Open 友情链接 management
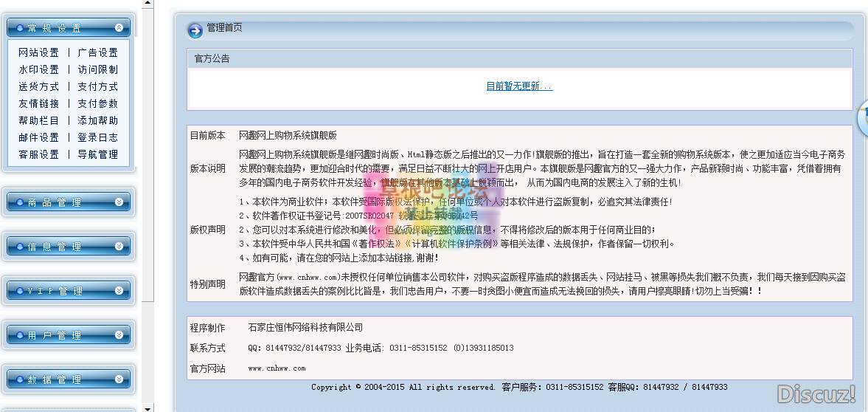The width and height of the screenshot is (868, 412). click(x=39, y=103)
